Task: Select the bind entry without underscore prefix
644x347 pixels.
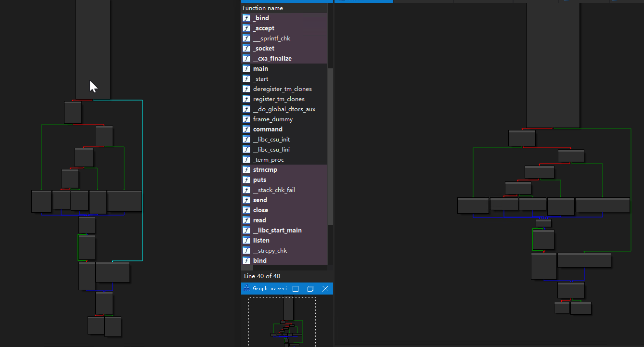Action: tap(284, 261)
